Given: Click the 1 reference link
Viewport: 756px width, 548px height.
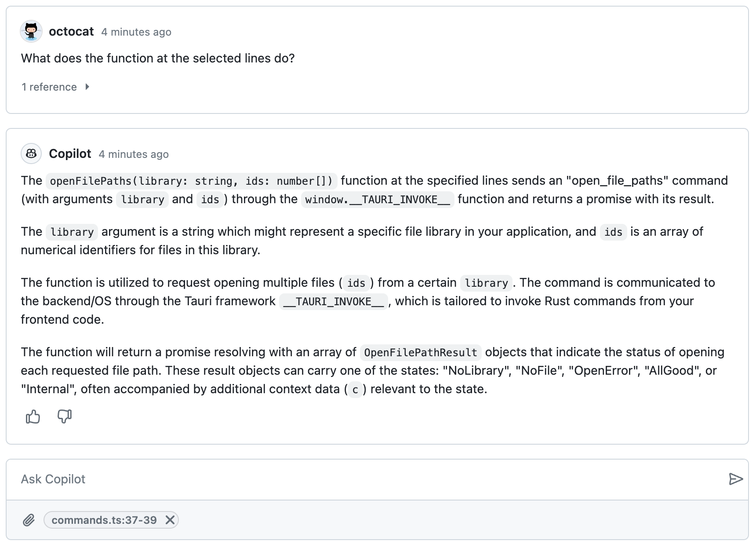Looking at the screenshot, I should [x=49, y=87].
